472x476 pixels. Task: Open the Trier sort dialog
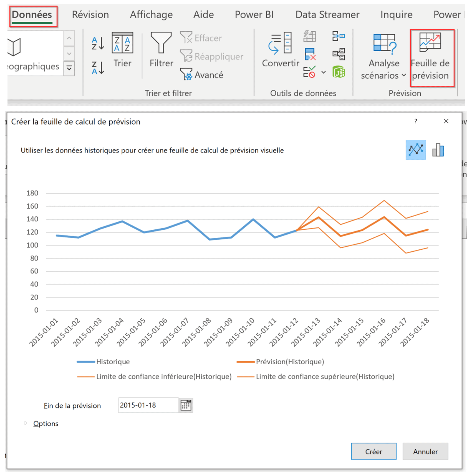pyautogui.click(x=122, y=50)
